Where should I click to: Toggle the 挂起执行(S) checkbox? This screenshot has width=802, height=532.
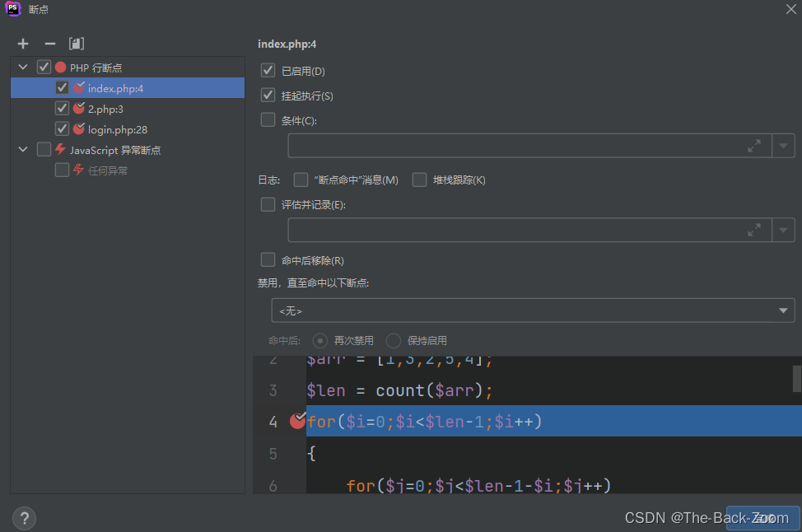pos(268,95)
